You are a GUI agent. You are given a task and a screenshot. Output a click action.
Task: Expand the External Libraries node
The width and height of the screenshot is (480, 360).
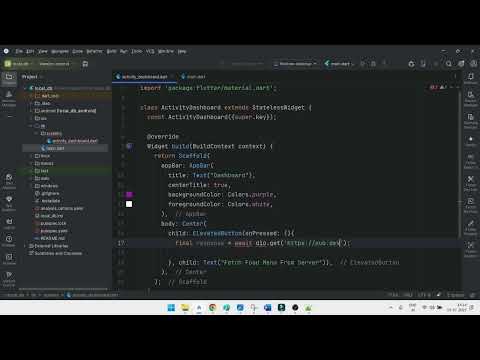pos(25,246)
